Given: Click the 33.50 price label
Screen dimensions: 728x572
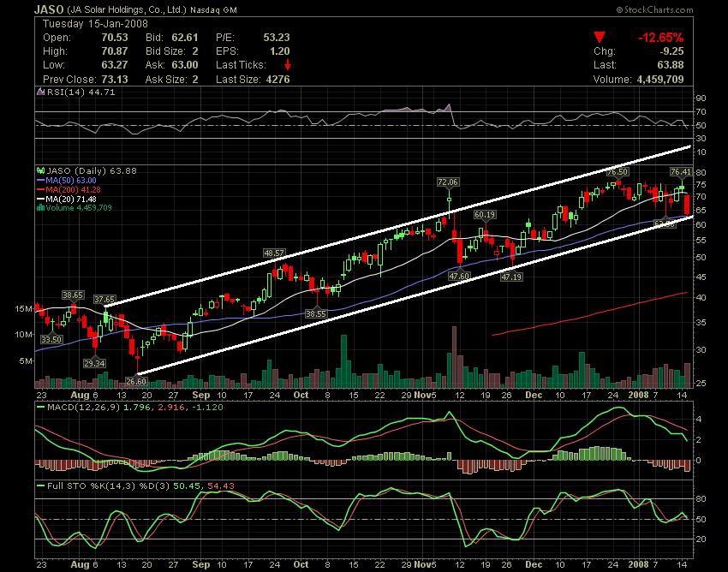Looking at the screenshot, I should [x=51, y=339].
